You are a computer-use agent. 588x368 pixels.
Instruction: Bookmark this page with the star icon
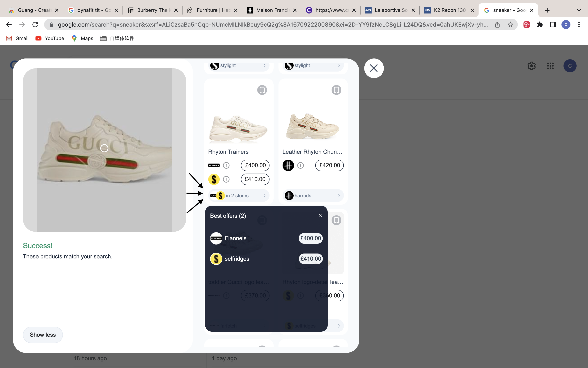510,25
